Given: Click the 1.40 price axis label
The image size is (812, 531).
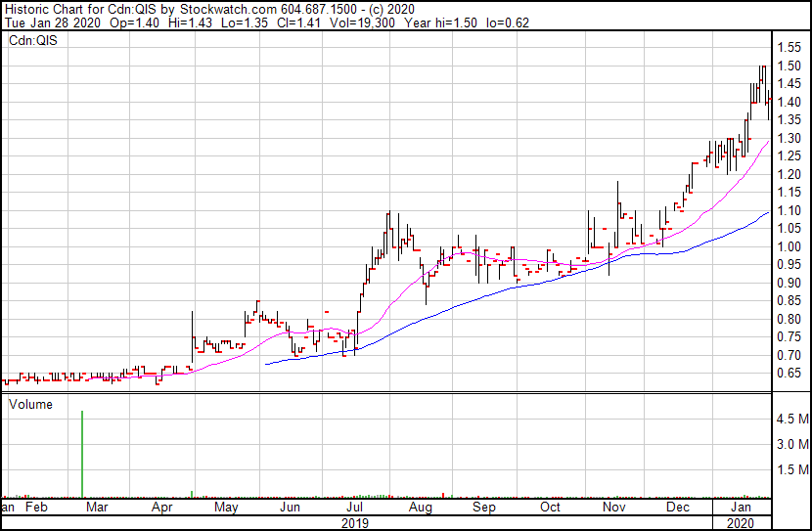Looking at the screenshot, I should [789, 102].
